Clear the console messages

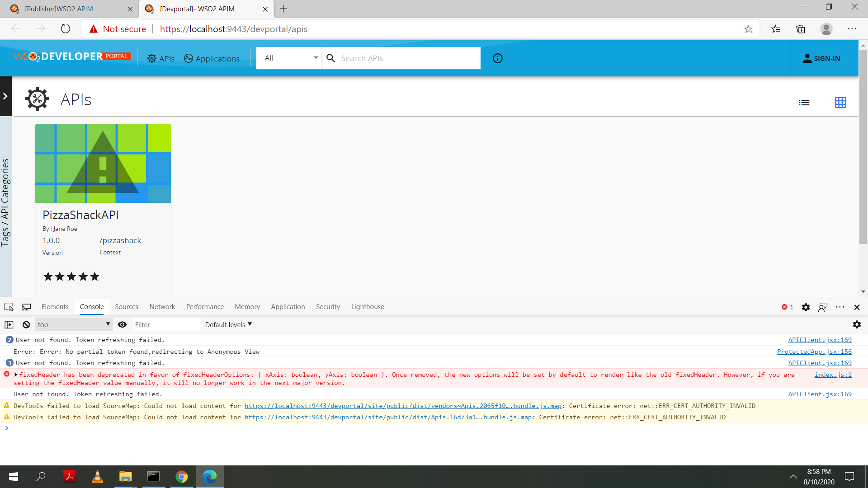click(26, 324)
